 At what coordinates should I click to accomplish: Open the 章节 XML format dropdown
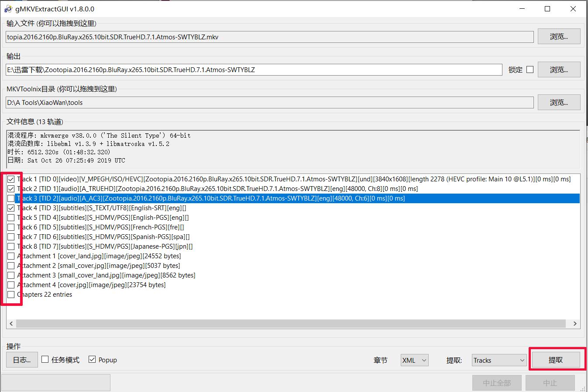click(415, 360)
